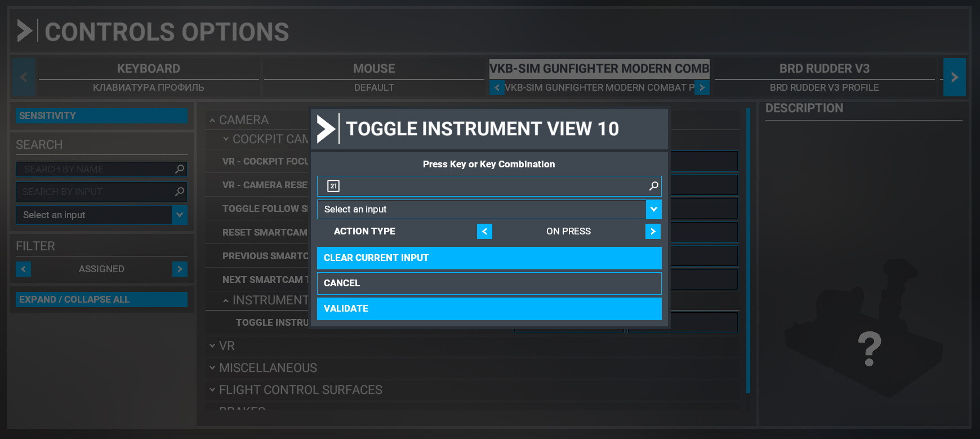
Task: Click magnifier icon in Search By Input
Action: [x=180, y=192]
